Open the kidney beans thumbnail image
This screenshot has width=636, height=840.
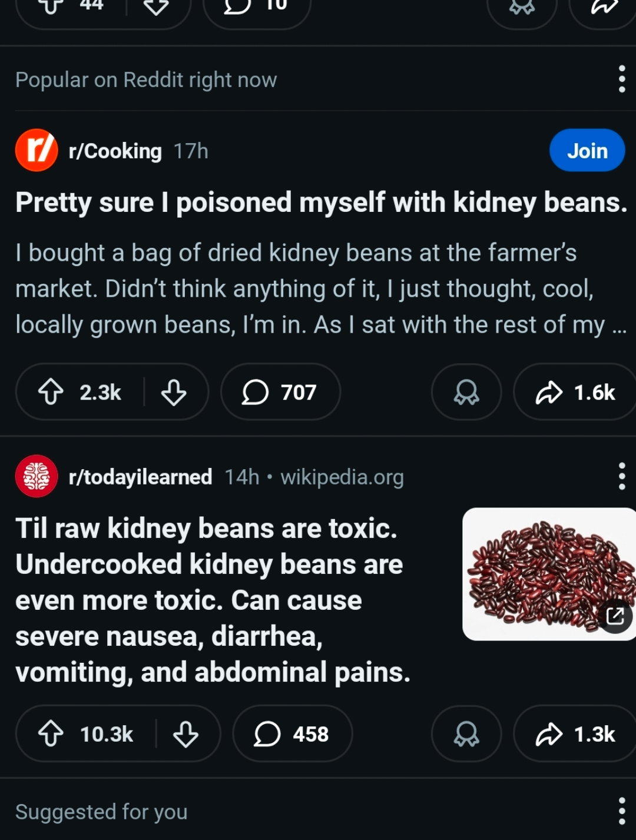pyautogui.click(x=549, y=574)
